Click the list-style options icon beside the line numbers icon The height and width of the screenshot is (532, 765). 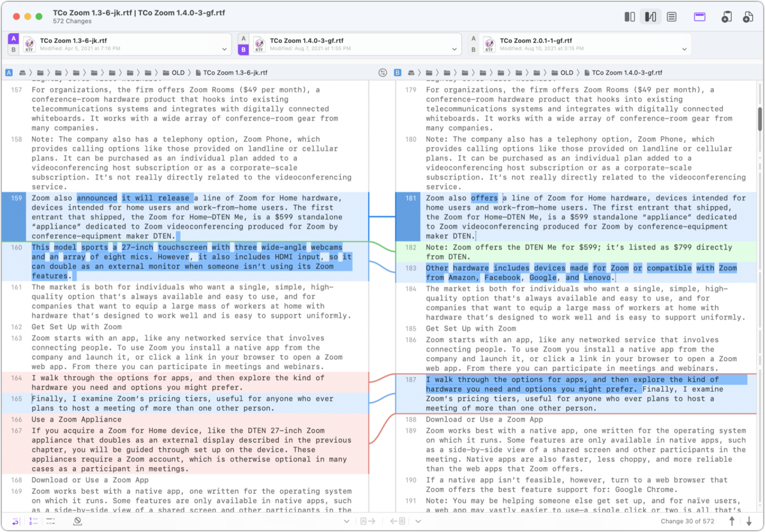pos(50,521)
